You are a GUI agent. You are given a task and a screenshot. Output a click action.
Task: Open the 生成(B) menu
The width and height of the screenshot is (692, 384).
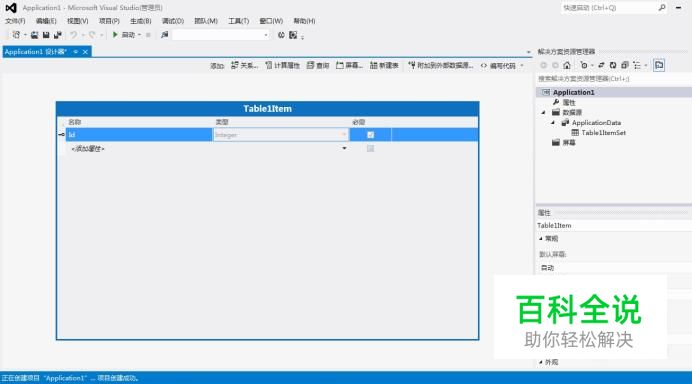(141, 21)
